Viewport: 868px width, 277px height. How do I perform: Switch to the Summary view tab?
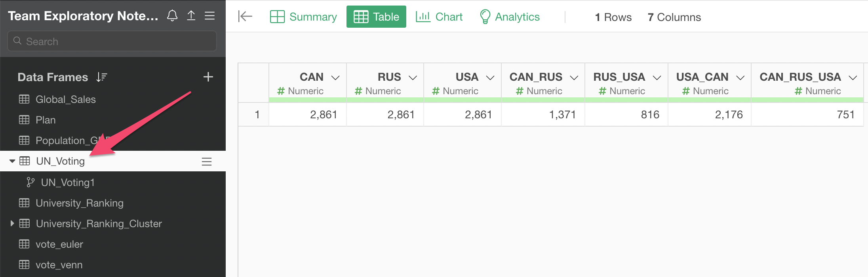pyautogui.click(x=303, y=17)
